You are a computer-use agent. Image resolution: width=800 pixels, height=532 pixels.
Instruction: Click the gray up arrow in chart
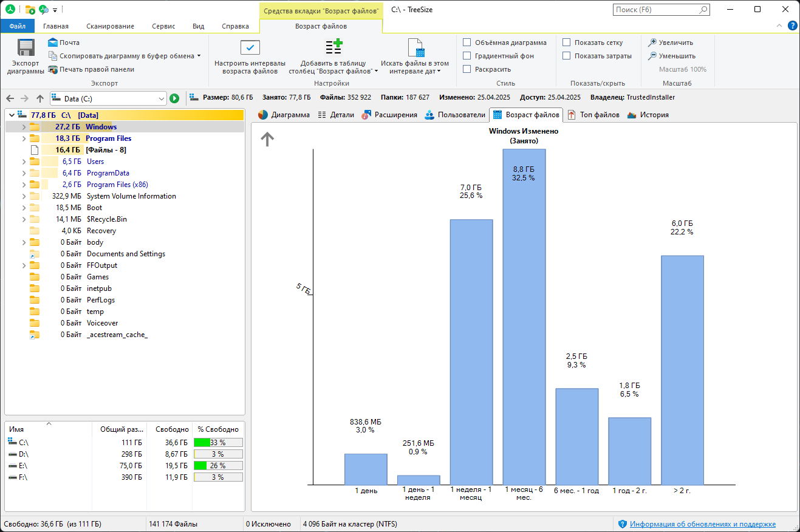click(267, 140)
